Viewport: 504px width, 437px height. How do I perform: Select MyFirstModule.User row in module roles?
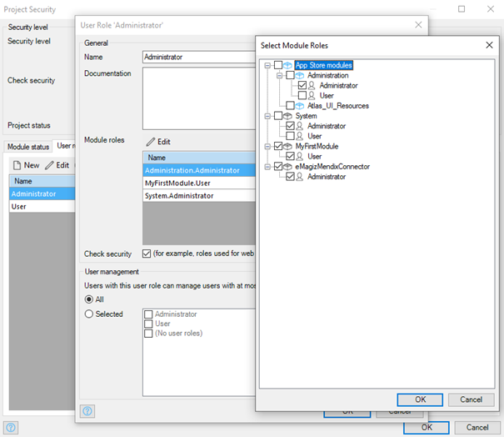coord(199,183)
